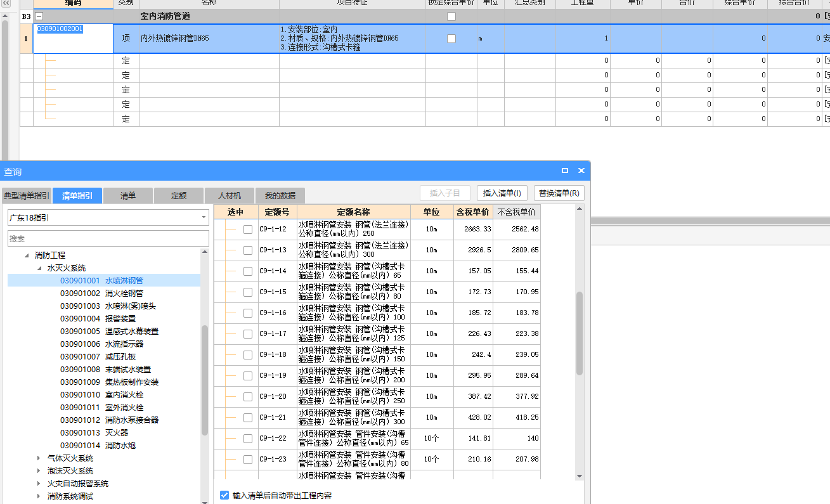Check quota C9-1-12 checkbox
This screenshot has width=830, height=504.
(x=248, y=229)
